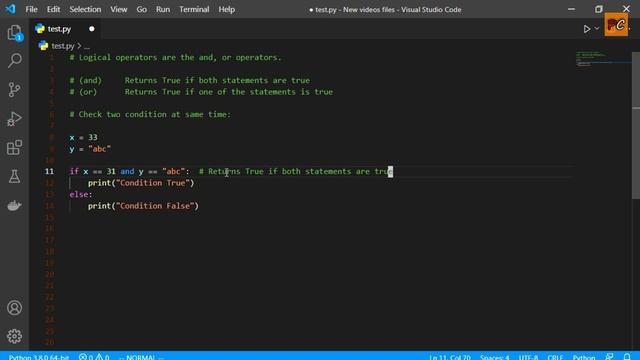Click the feedback icon in status bar
Viewport: 640px width, 360px height.
coord(609,357)
